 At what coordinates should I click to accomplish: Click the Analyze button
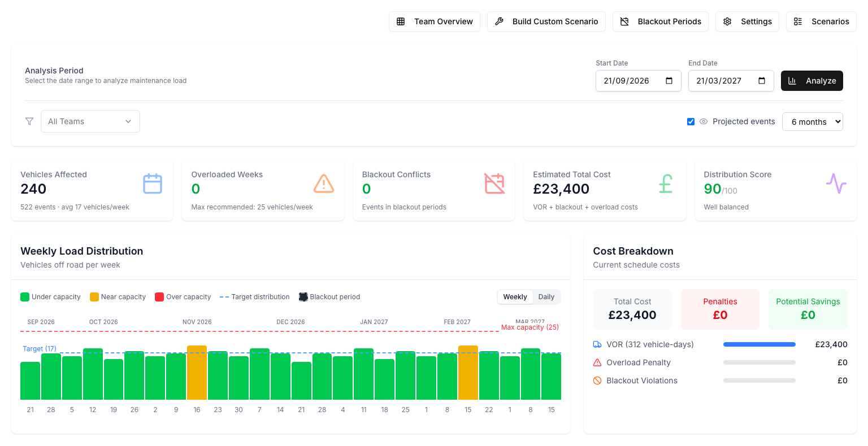coord(812,81)
